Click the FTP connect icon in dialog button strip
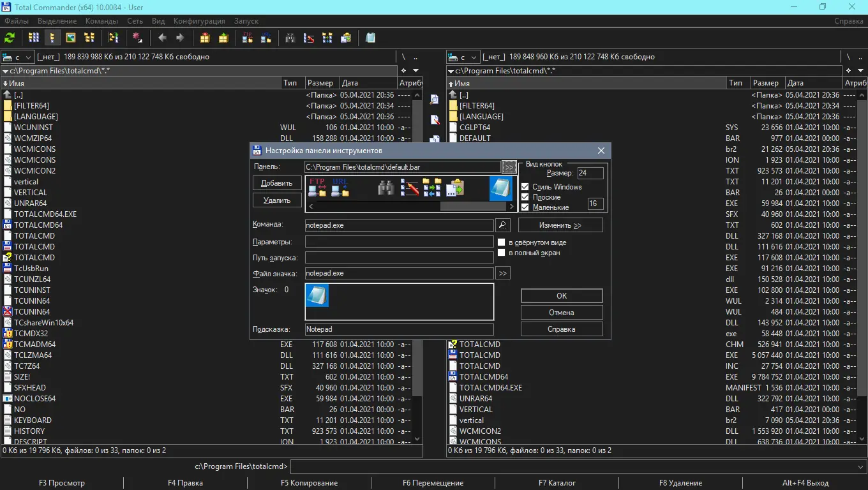 [317, 188]
